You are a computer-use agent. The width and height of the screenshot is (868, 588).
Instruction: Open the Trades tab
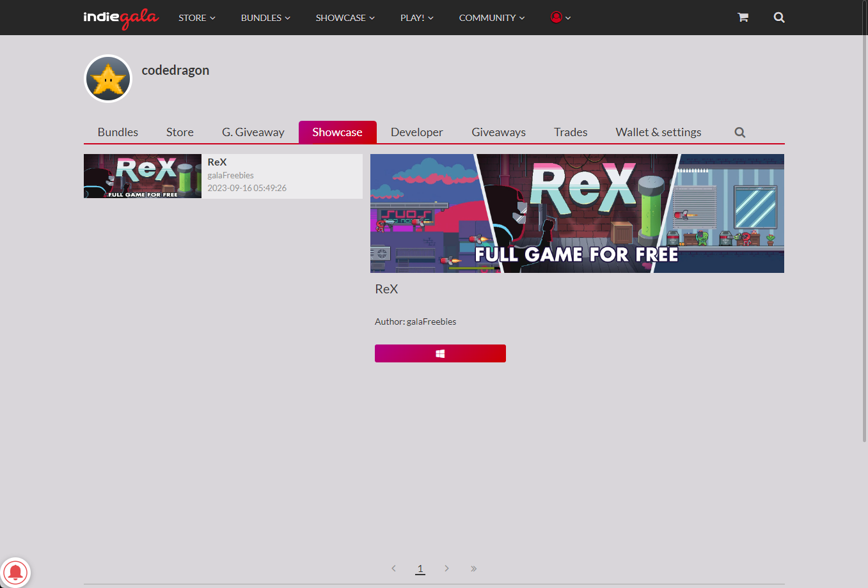coord(571,132)
